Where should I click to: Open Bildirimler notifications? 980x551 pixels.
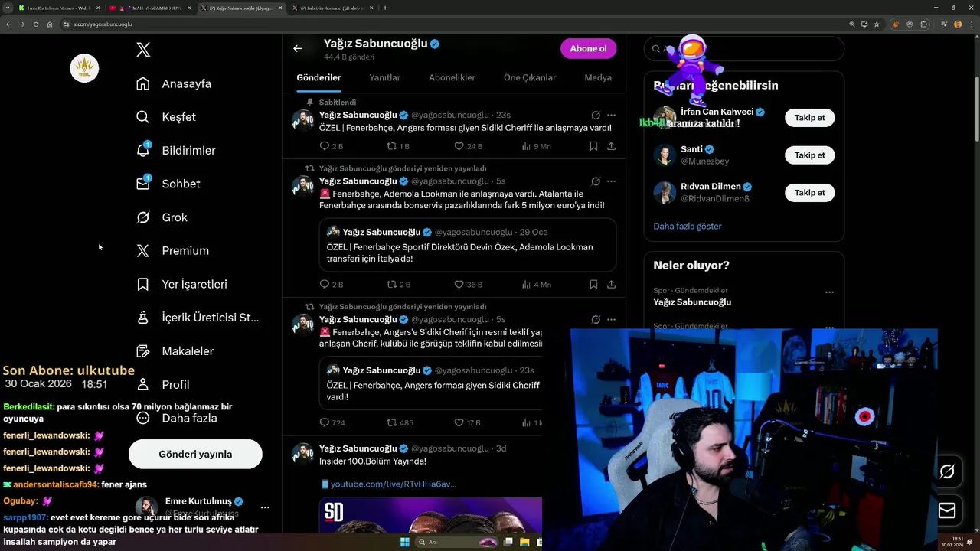point(176,151)
